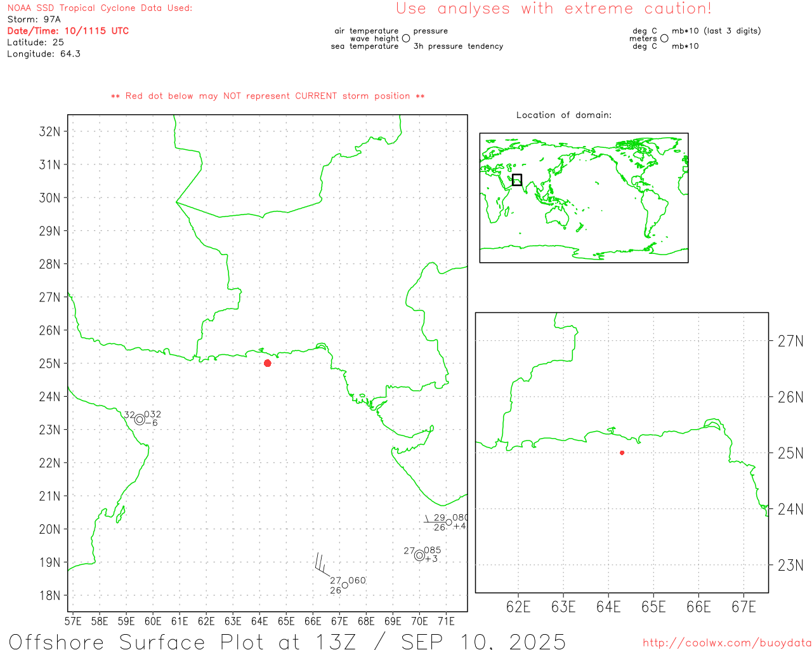
Task: Click the 'Location of domain:' label
Action: (564, 115)
